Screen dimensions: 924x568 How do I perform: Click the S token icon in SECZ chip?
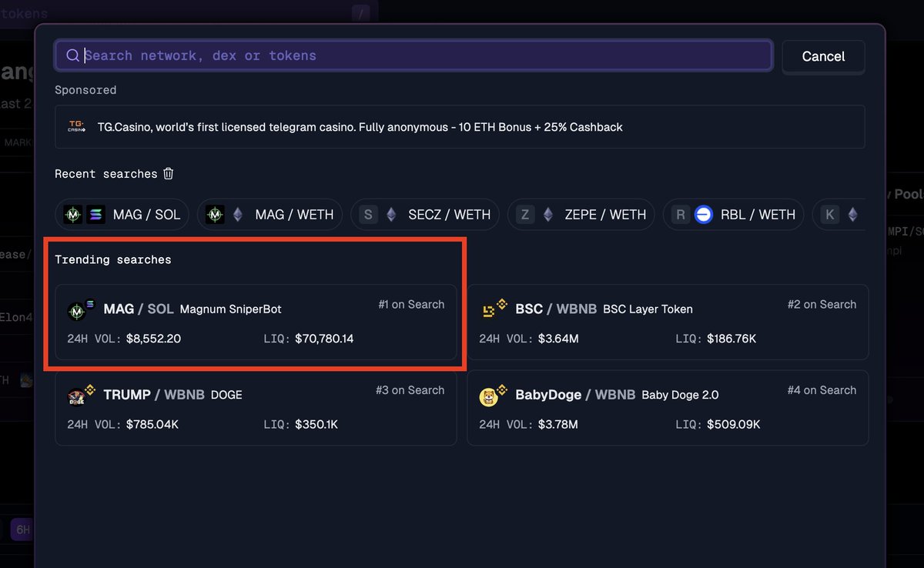pos(369,215)
